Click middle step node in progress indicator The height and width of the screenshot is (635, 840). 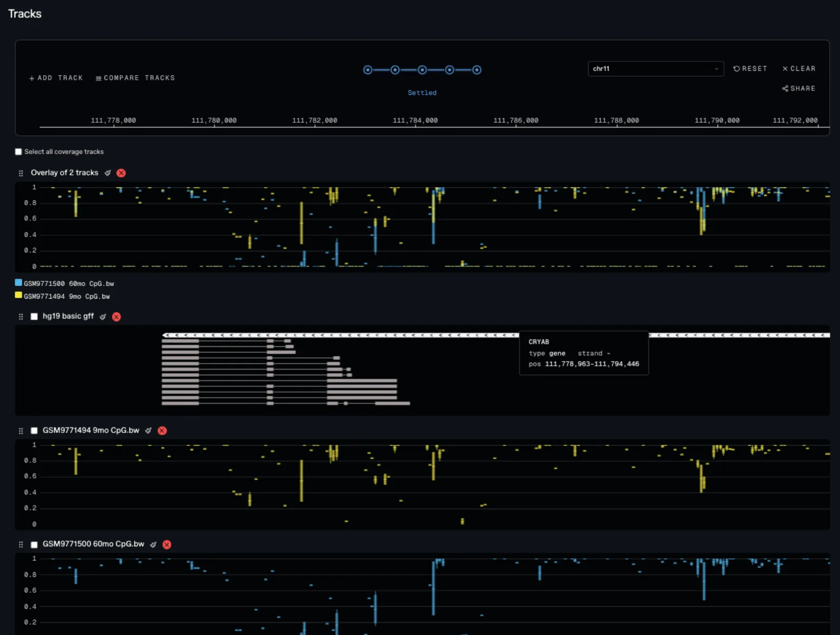point(423,70)
